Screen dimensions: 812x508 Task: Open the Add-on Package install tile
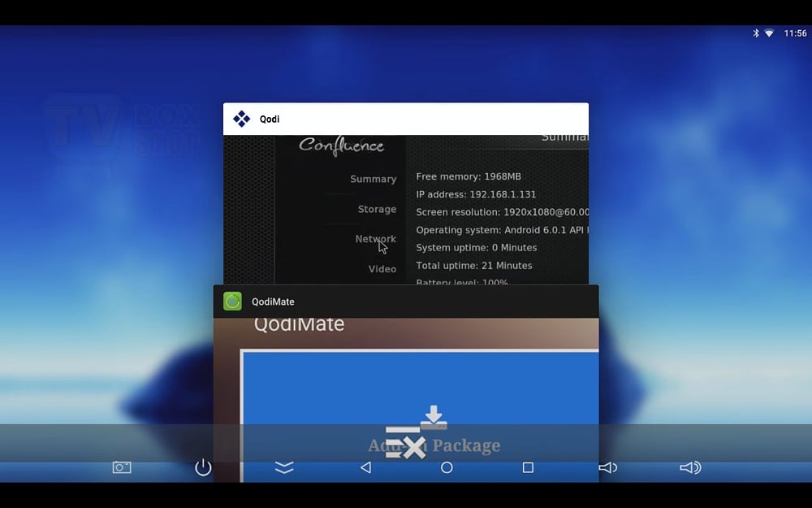point(420,417)
